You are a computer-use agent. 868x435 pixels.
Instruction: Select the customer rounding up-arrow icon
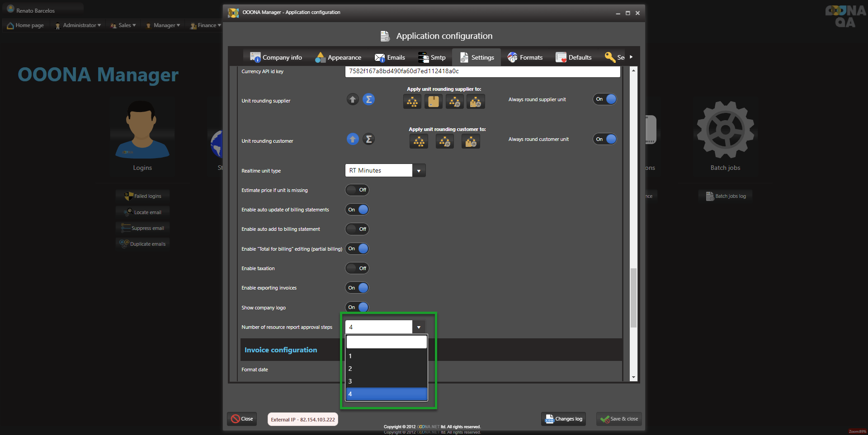click(353, 139)
